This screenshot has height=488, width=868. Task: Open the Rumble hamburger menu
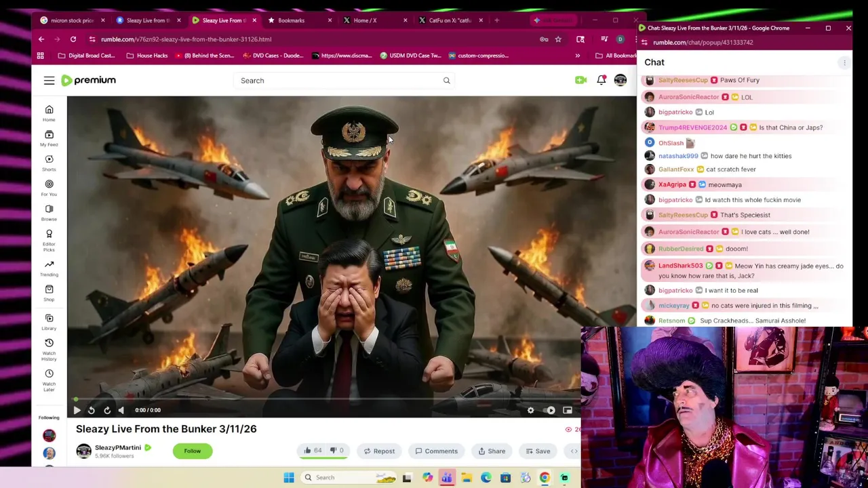[49, 81]
